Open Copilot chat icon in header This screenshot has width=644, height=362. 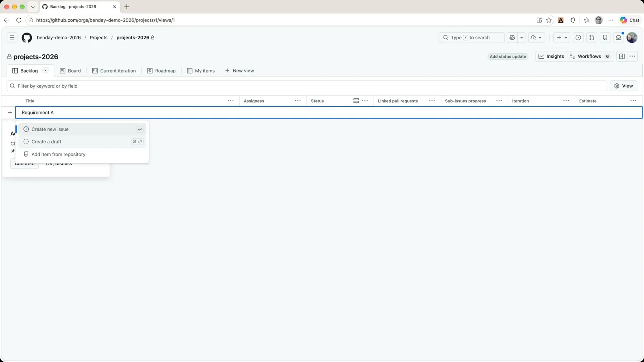click(512, 38)
